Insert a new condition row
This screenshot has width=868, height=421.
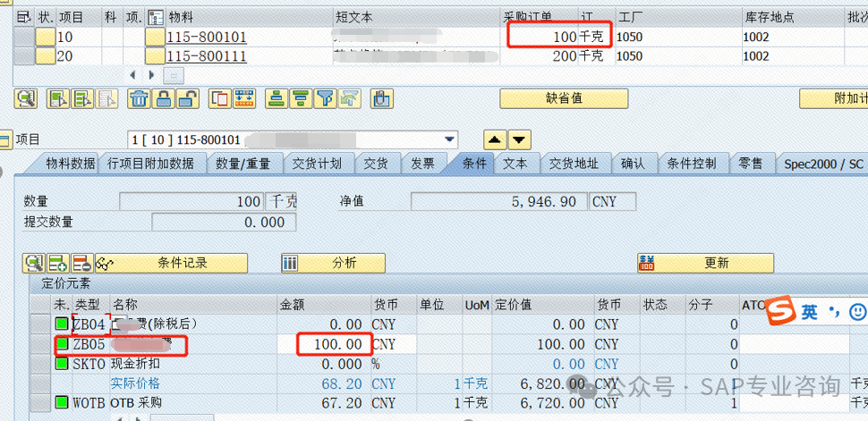click(x=59, y=263)
